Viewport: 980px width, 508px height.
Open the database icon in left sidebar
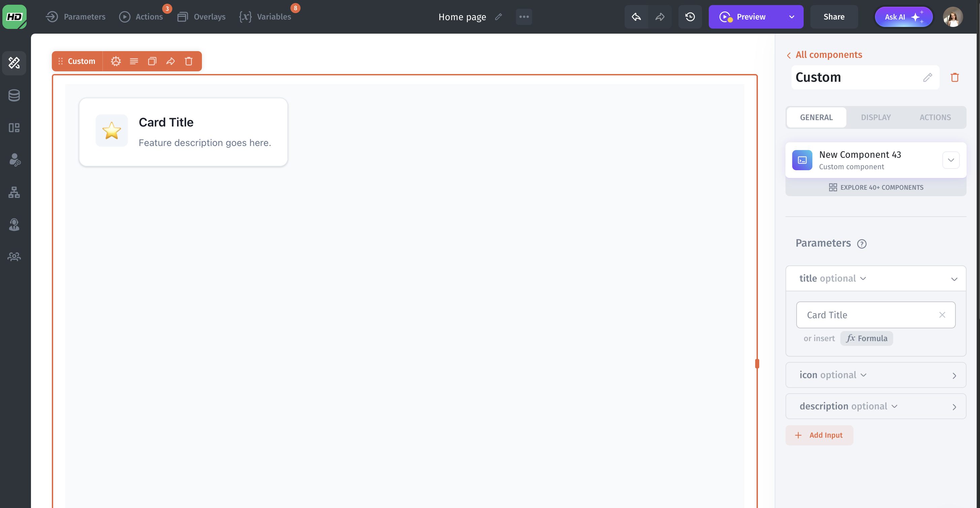point(14,95)
